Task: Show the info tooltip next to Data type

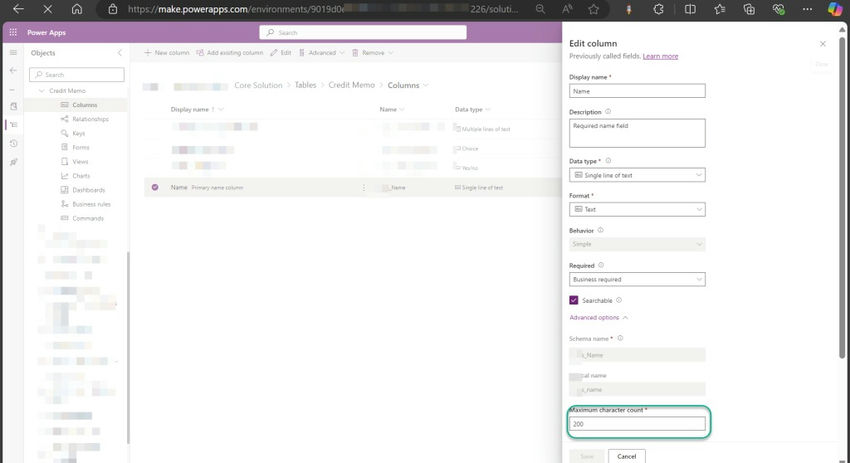Action: click(608, 161)
